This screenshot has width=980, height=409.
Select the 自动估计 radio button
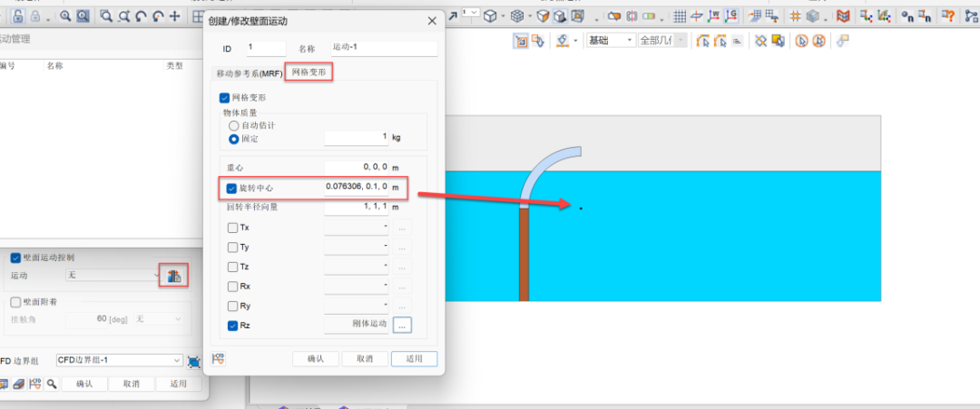[x=234, y=125]
